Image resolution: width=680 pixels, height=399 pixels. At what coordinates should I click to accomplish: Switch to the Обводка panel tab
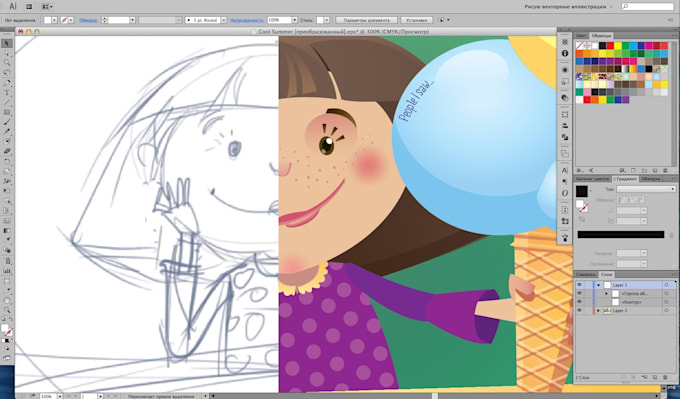[651, 179]
